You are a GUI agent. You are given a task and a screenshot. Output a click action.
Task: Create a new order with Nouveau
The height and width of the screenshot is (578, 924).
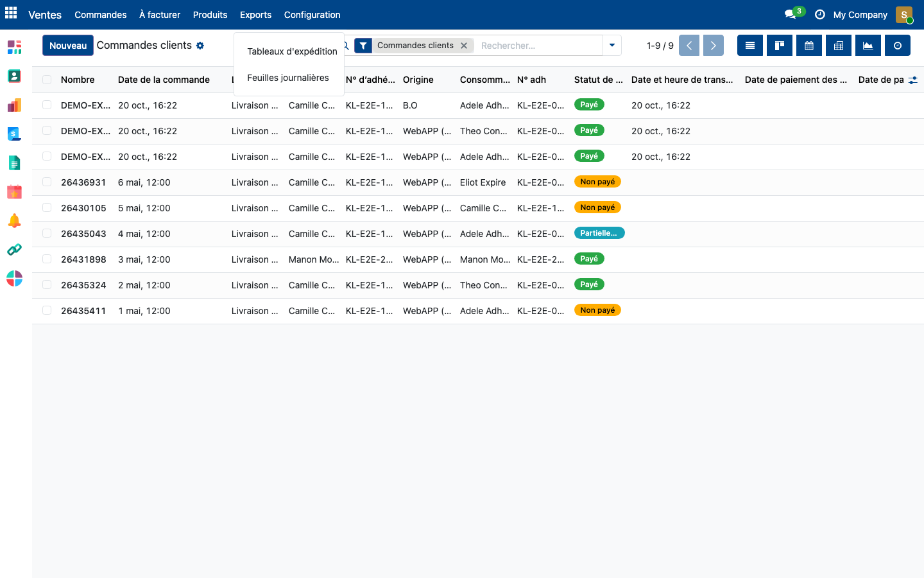tap(68, 46)
